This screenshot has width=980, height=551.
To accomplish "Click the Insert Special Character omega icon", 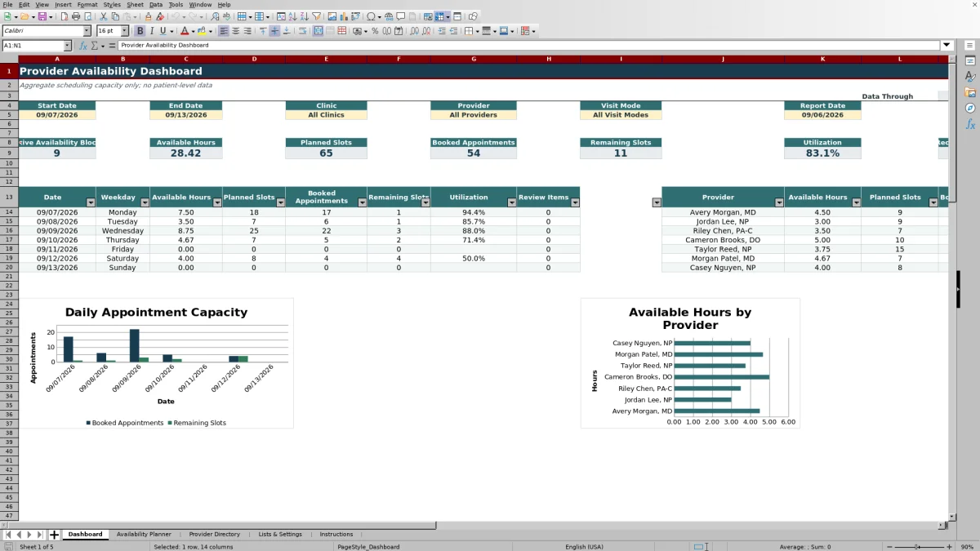I will click(x=372, y=16).
